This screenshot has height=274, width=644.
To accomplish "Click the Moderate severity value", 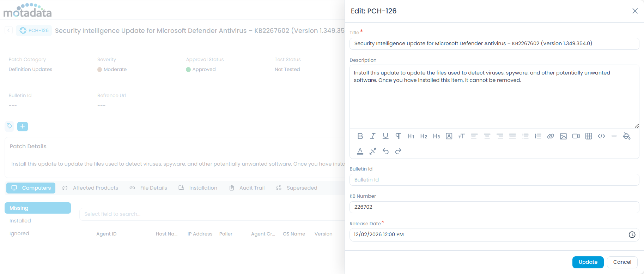I will (x=112, y=70).
